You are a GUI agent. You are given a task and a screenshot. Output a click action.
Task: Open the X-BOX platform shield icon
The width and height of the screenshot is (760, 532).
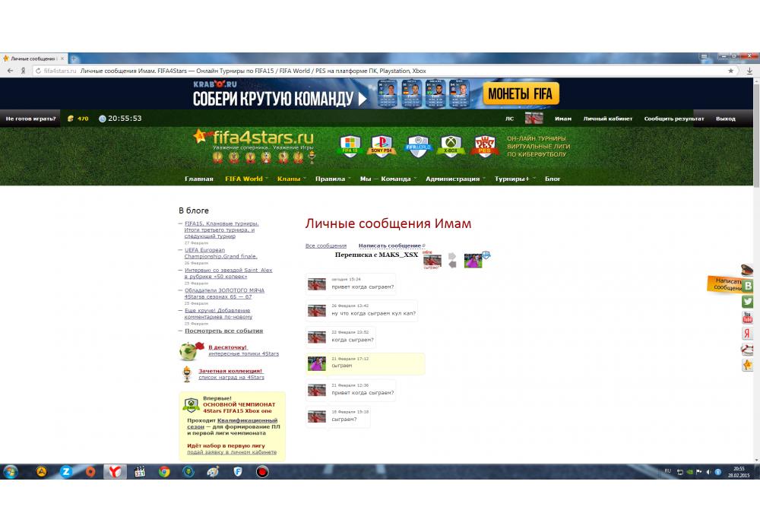click(x=451, y=145)
